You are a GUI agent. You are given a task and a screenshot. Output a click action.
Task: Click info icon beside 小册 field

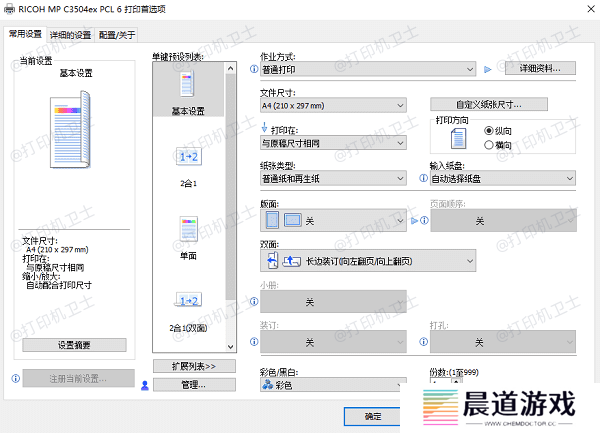[x=254, y=301]
